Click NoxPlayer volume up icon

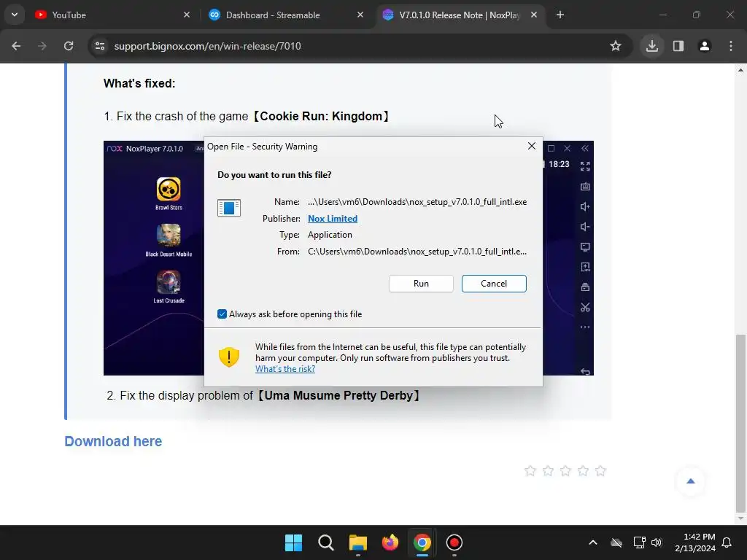tap(585, 206)
